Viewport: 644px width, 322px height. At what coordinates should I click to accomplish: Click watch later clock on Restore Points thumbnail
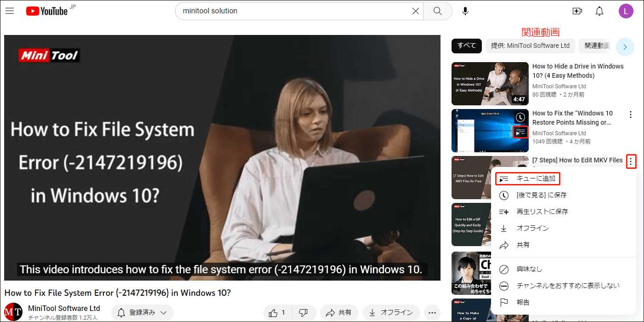pyautogui.click(x=520, y=117)
